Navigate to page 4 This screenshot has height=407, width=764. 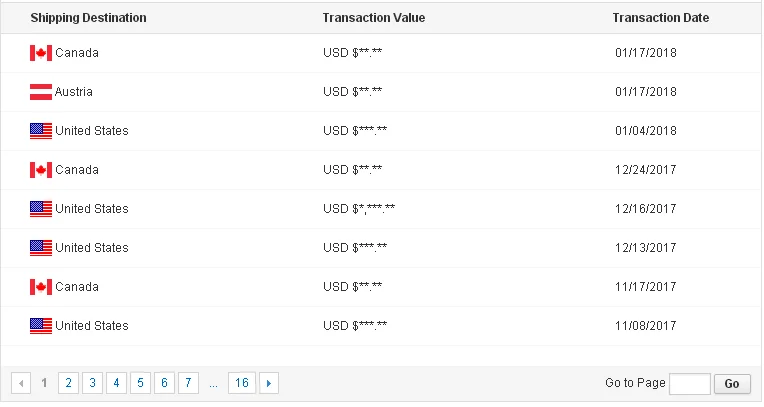116,383
